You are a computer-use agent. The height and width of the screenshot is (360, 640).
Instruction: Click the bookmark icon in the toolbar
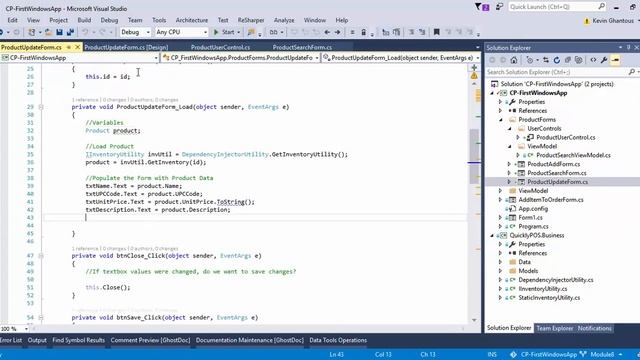click(436, 32)
